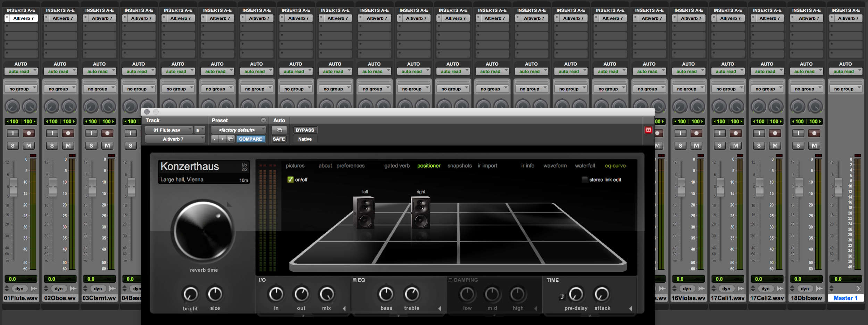Open the group dropdown on 02Oboe.wv channel
The height and width of the screenshot is (325, 868).
(60, 89)
